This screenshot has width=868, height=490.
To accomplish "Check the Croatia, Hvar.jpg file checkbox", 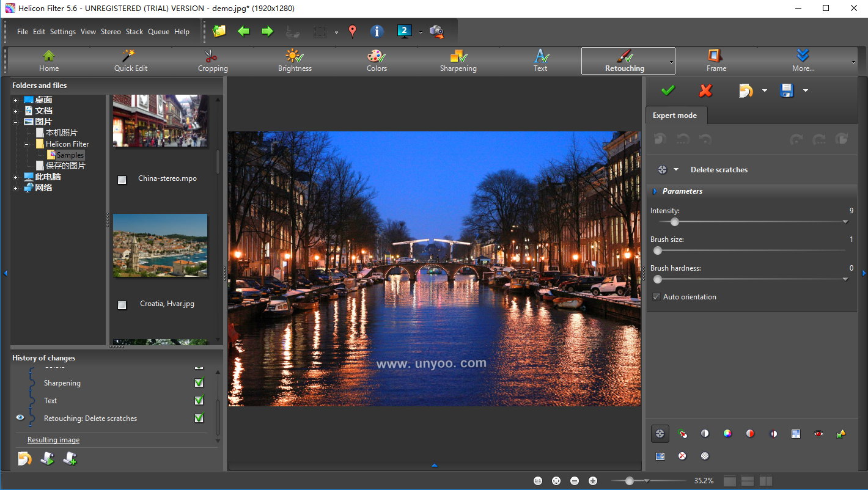I will coord(122,305).
